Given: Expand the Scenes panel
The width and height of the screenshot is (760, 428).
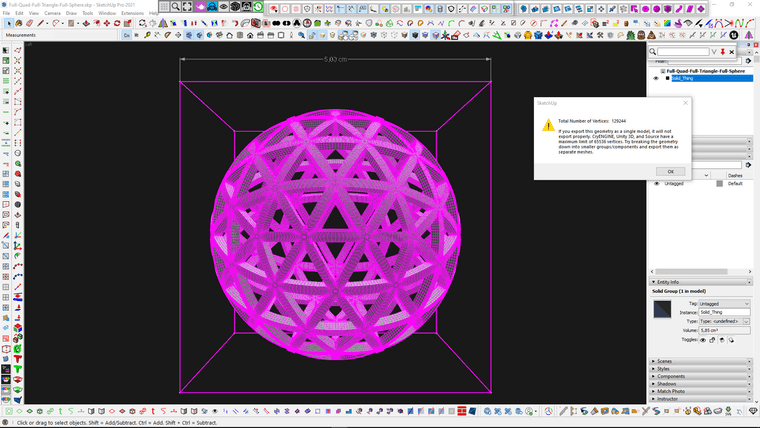Looking at the screenshot, I should click(x=665, y=361).
